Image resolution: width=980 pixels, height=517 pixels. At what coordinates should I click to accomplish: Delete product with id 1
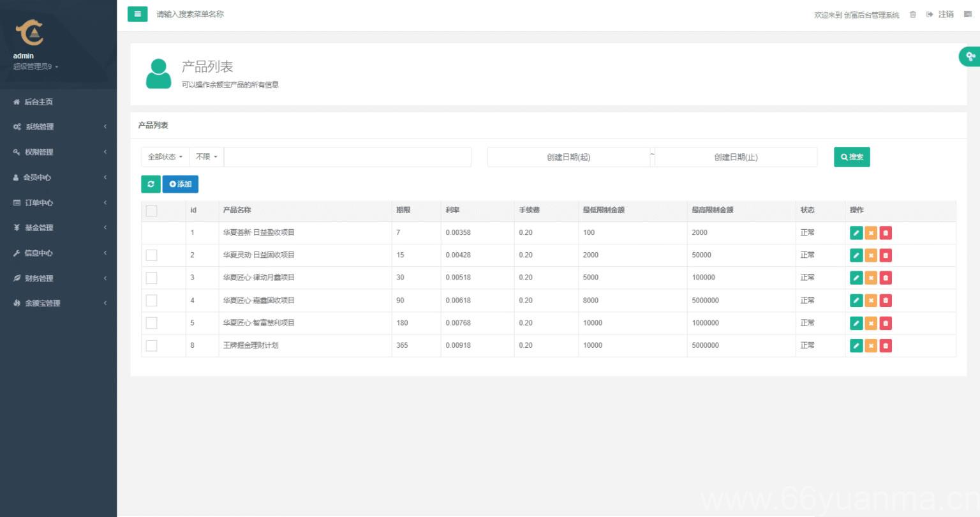tap(886, 233)
